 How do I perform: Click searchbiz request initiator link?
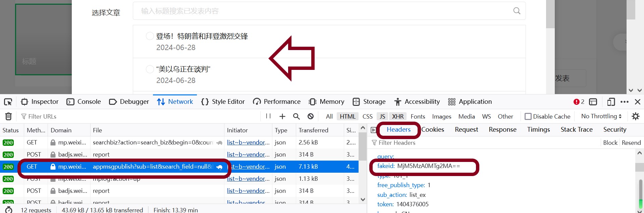248,142
